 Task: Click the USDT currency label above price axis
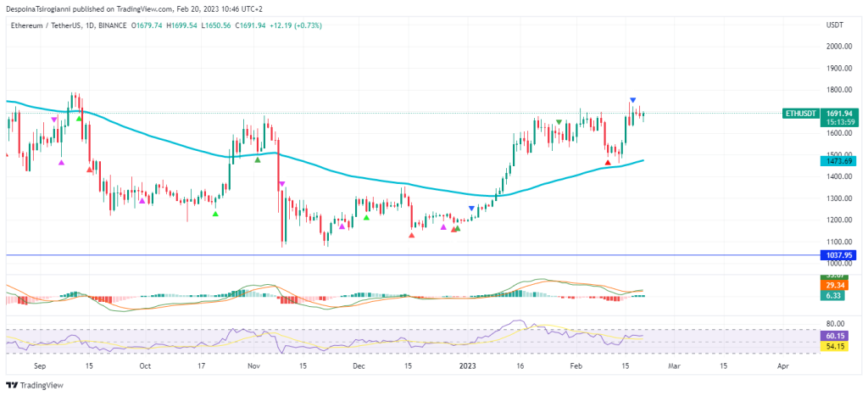[834, 25]
